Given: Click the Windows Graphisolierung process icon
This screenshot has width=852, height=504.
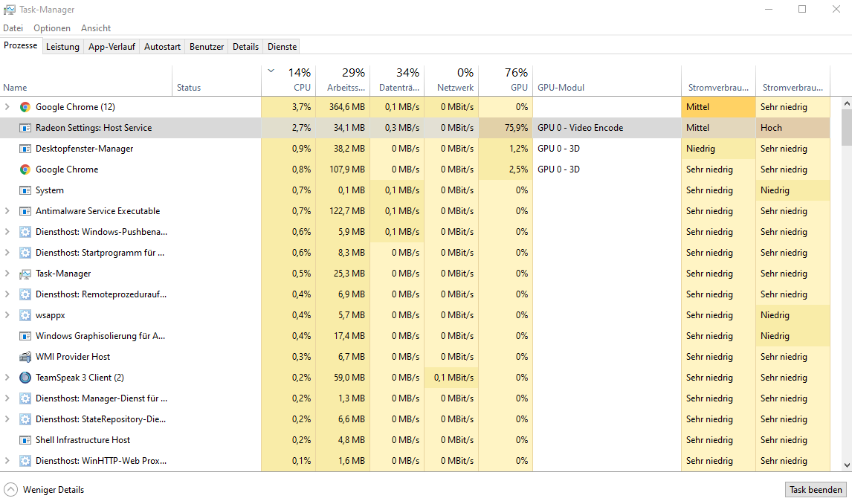Looking at the screenshot, I should tap(25, 336).
